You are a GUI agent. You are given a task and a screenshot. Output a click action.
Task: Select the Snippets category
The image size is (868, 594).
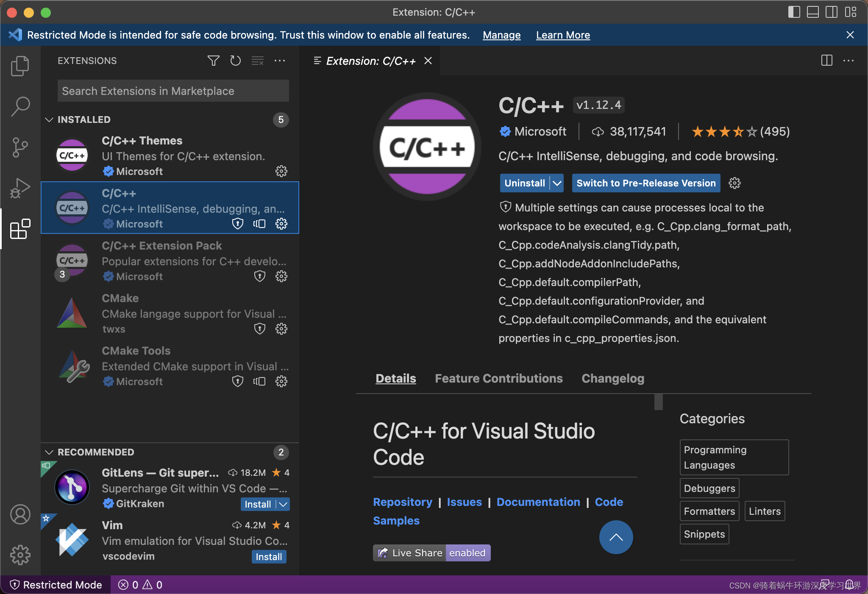(704, 534)
